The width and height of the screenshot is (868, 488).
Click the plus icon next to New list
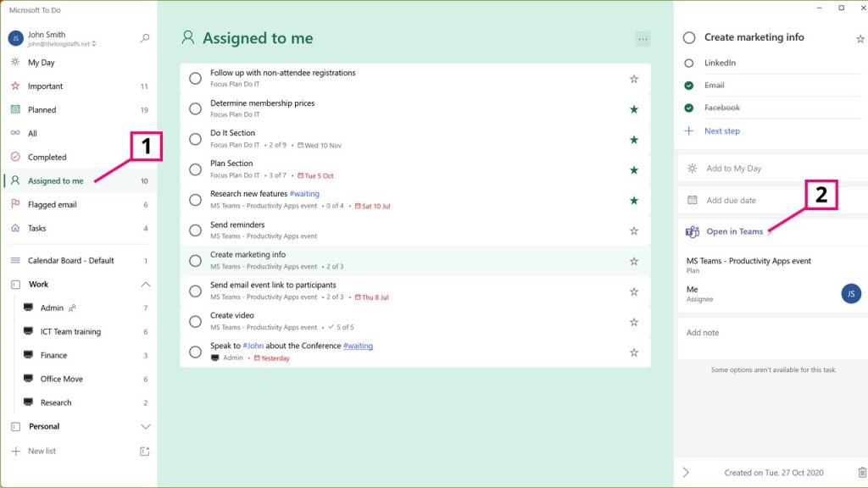pos(15,452)
